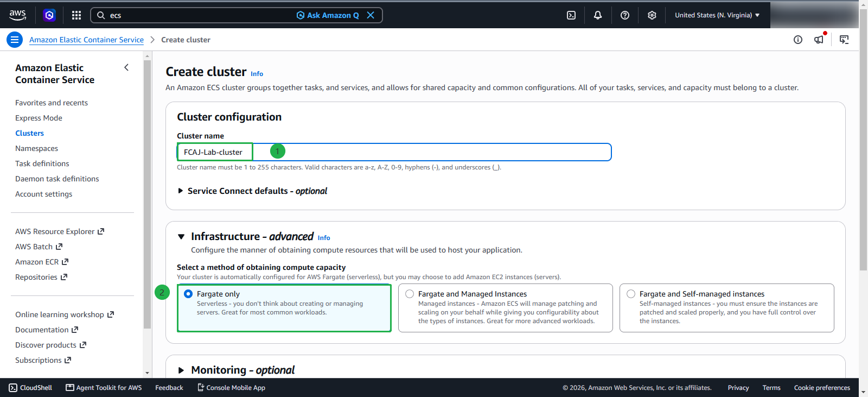Open CloudShell in the footer bar

30,388
